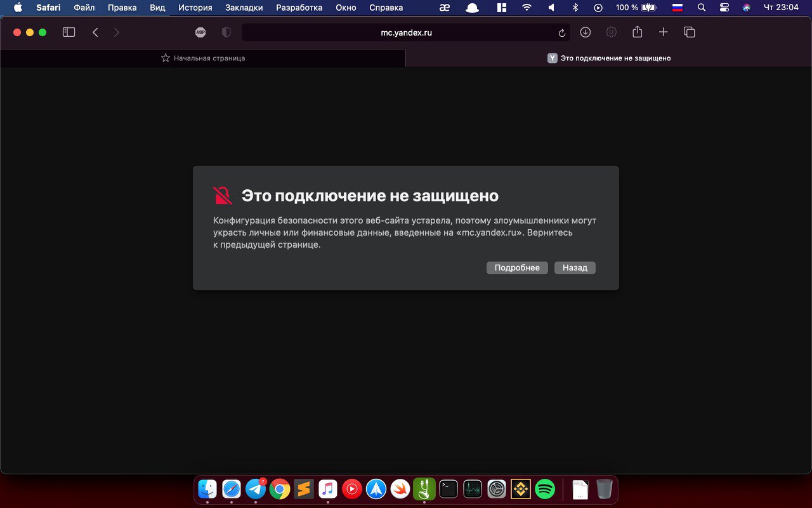This screenshot has height=508, width=812.
Task: Go back with the toolbar back arrow
Action: (x=95, y=32)
